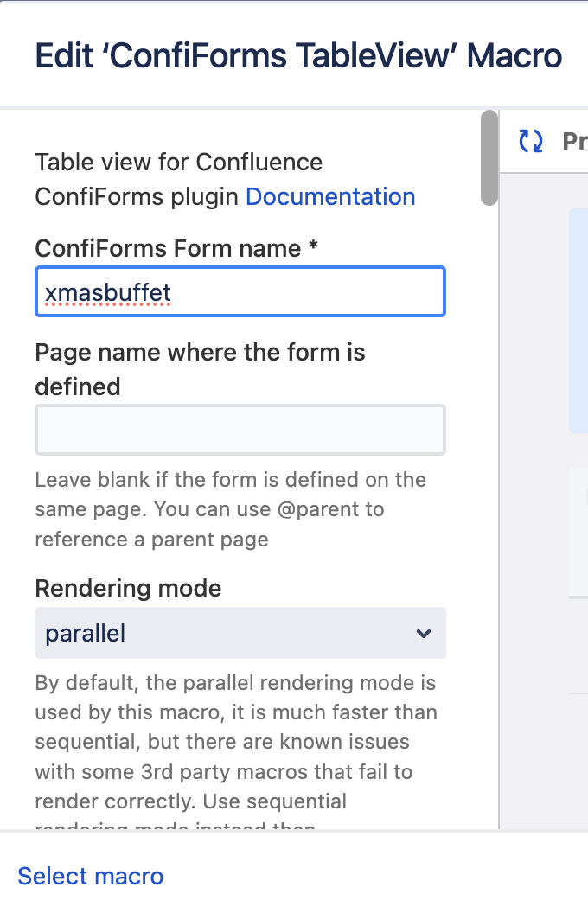The image size is (588, 913).
Task: Click the 'Page name where the form is defined' label
Action: pyautogui.click(x=200, y=369)
